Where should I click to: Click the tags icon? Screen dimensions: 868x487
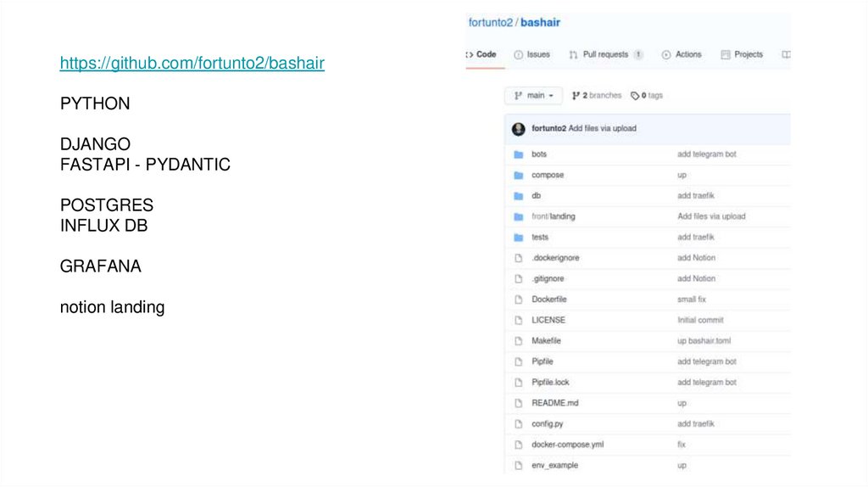coord(636,96)
